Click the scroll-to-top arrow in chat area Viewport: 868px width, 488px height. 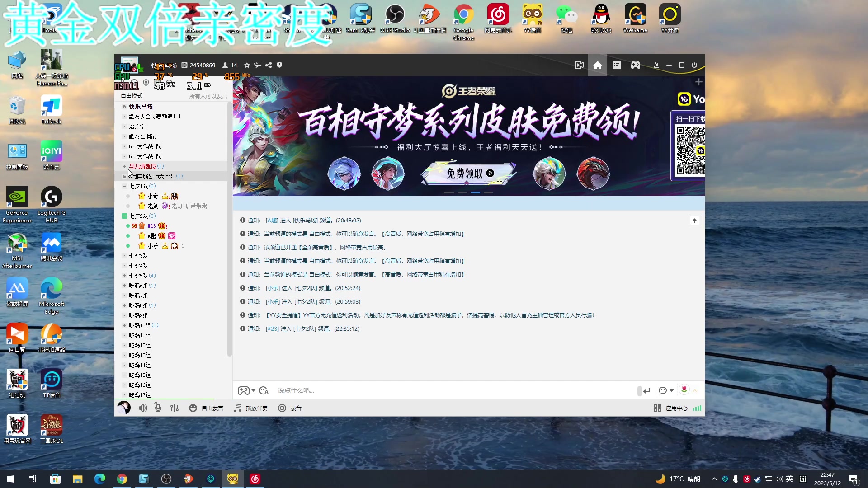tap(694, 221)
